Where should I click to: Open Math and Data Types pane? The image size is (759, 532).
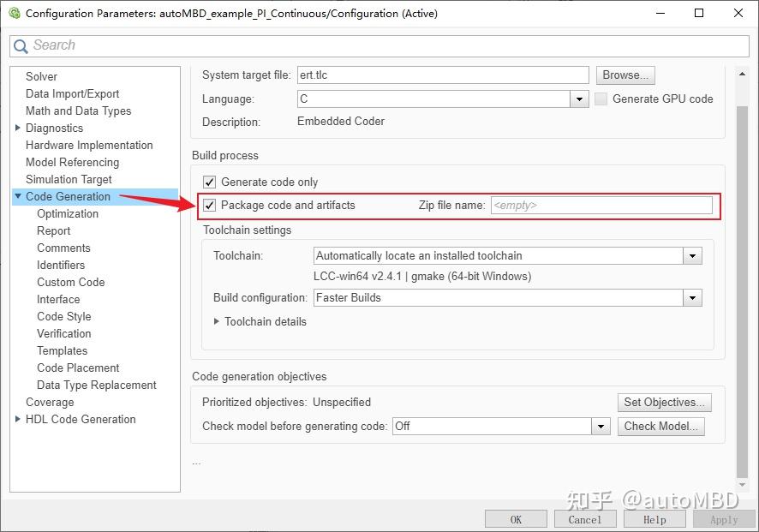79,111
